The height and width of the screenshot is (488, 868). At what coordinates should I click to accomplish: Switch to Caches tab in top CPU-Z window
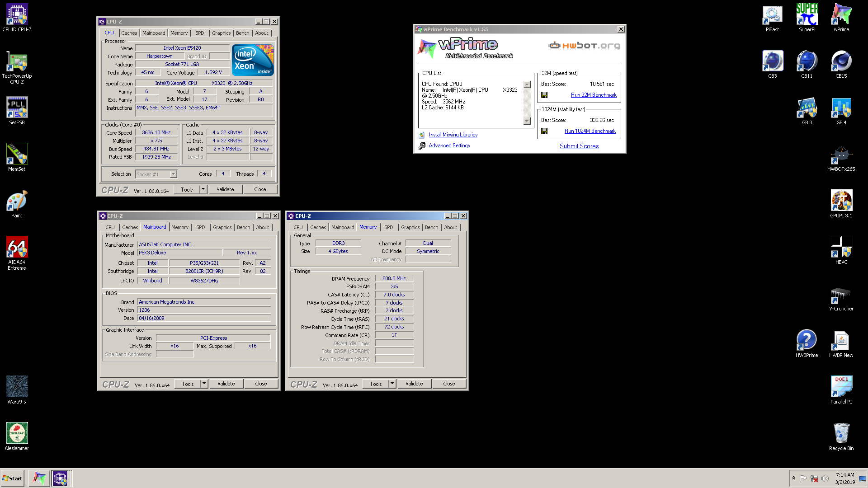click(x=129, y=33)
